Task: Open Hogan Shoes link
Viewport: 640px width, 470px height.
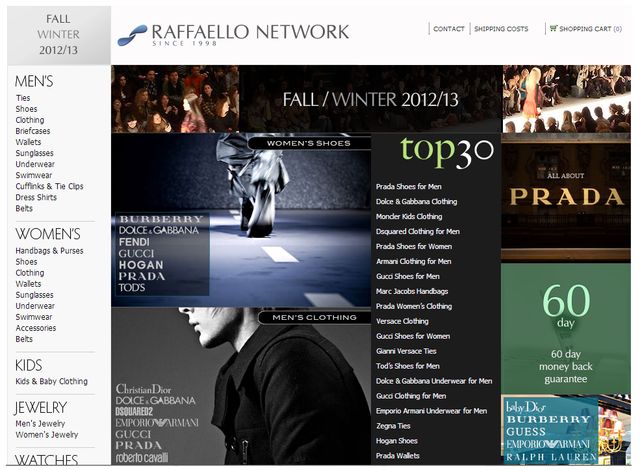Action: [397, 441]
